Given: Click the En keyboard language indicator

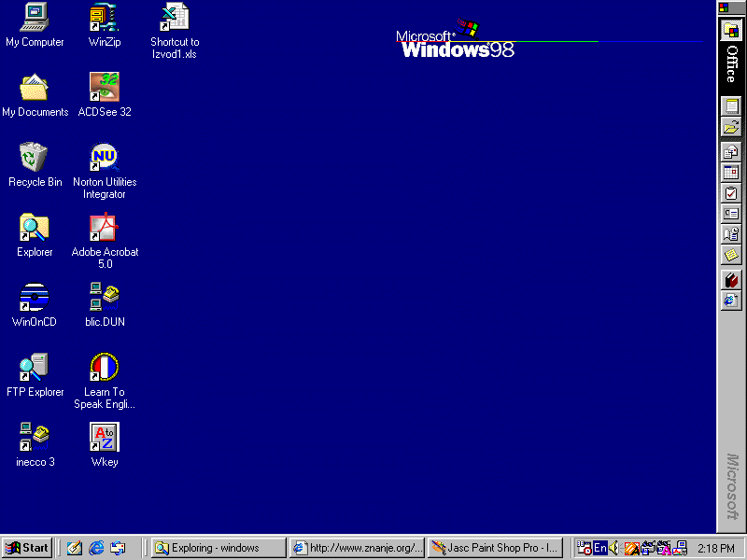Looking at the screenshot, I should point(600,548).
